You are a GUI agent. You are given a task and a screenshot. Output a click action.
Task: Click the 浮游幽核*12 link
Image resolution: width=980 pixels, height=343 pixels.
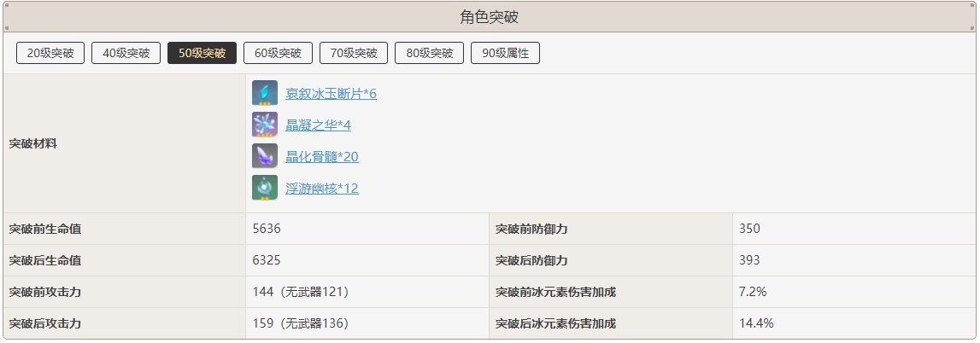321,189
